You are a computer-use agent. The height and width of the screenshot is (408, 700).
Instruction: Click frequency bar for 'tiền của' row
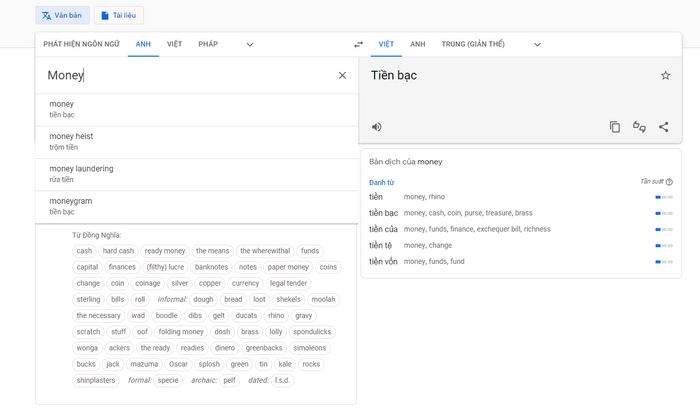(664, 229)
